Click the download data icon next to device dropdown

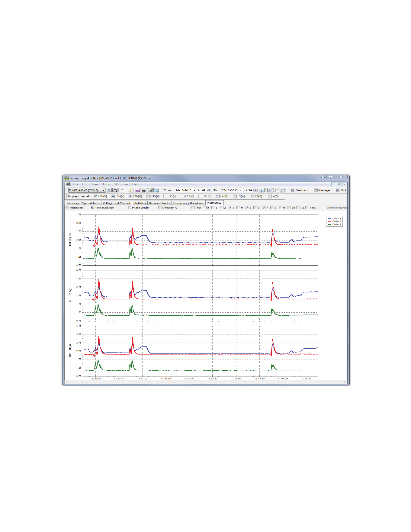pos(109,190)
